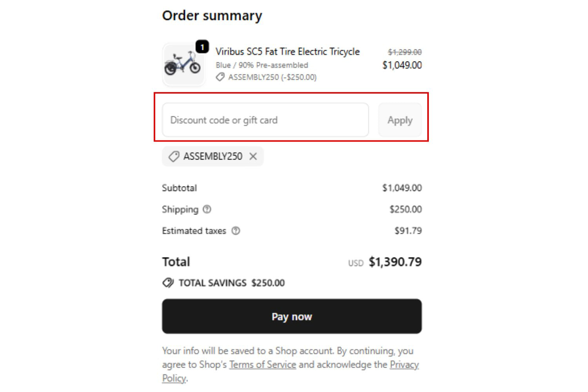Click the $1,390.79 total amount
This screenshot has height=392, width=588.
395,262
